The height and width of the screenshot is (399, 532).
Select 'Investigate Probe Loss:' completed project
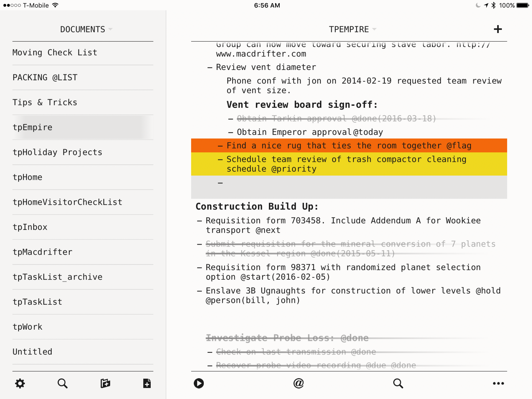tap(287, 338)
